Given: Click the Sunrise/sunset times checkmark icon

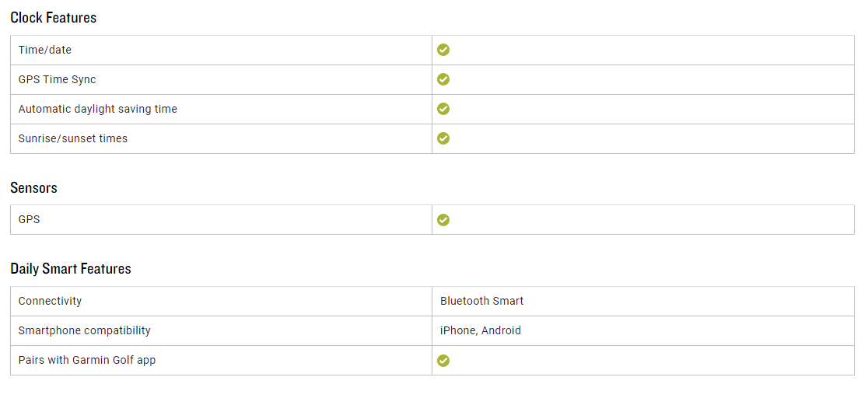Looking at the screenshot, I should pos(443,138).
